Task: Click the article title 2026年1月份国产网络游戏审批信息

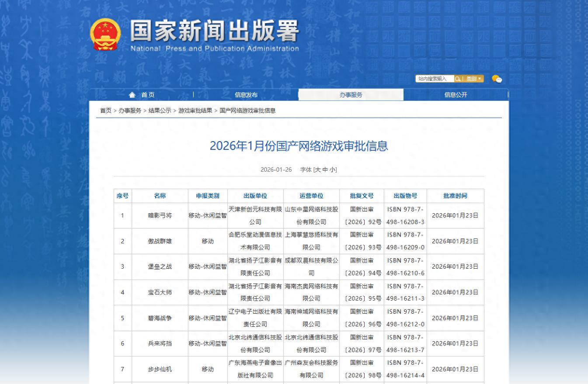Action: pyautogui.click(x=299, y=146)
